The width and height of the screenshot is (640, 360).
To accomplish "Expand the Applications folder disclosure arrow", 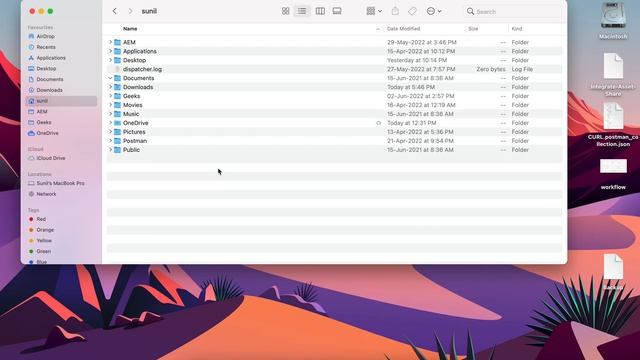I will tap(110, 51).
